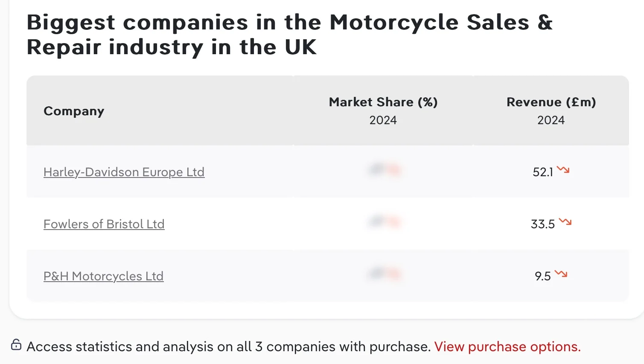Click the Market Share (%) column header
Screen dimensions: 644x364
coord(383,102)
